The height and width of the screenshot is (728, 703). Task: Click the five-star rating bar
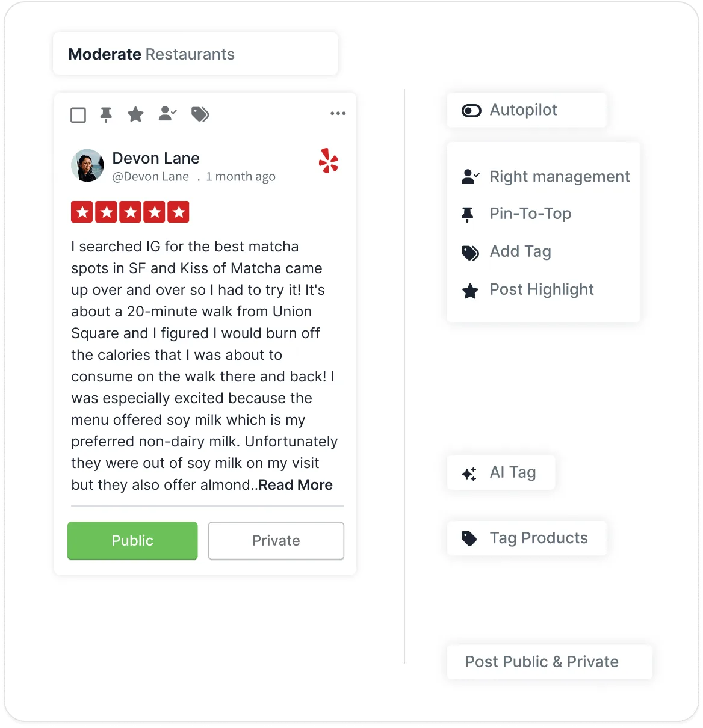130,212
